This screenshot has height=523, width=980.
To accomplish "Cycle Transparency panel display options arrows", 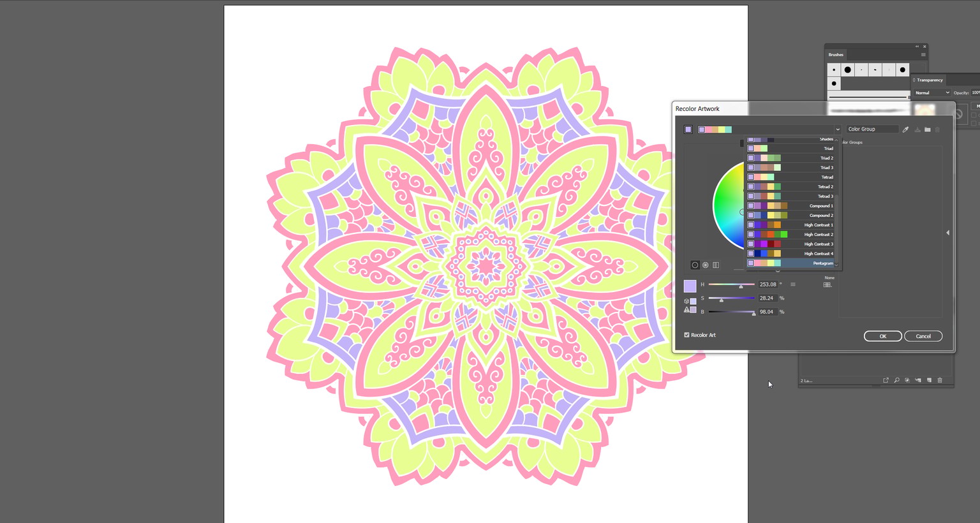I will tap(914, 80).
